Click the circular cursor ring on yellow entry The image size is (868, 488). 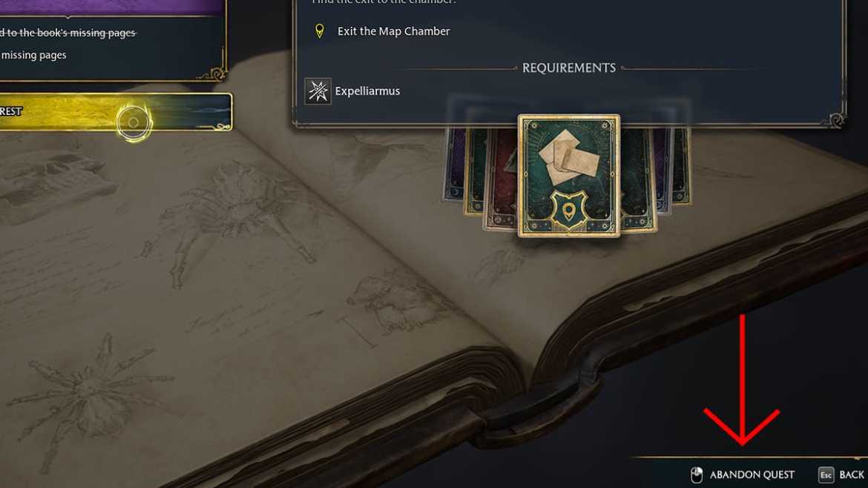tap(134, 122)
